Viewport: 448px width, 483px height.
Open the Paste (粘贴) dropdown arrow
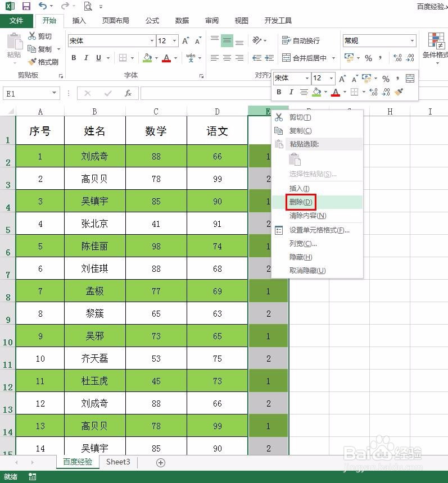[x=14, y=63]
